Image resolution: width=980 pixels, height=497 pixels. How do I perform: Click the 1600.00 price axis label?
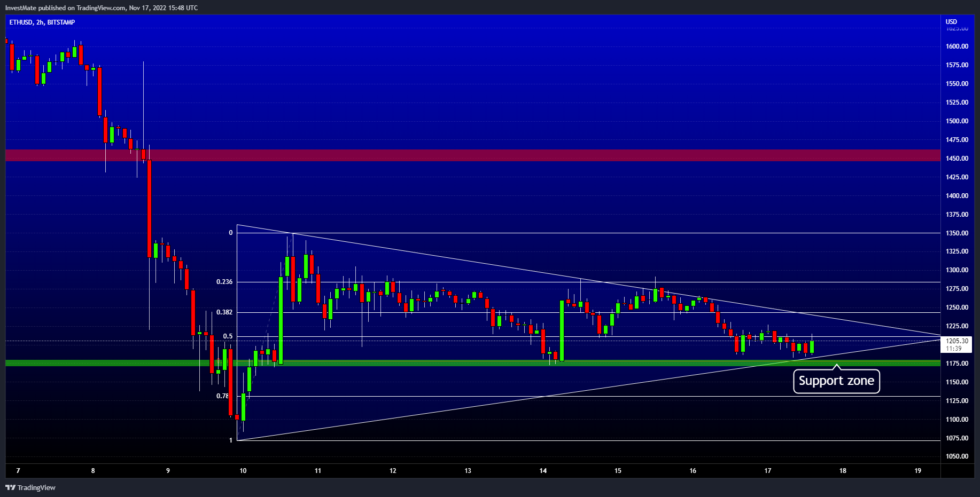pyautogui.click(x=956, y=46)
